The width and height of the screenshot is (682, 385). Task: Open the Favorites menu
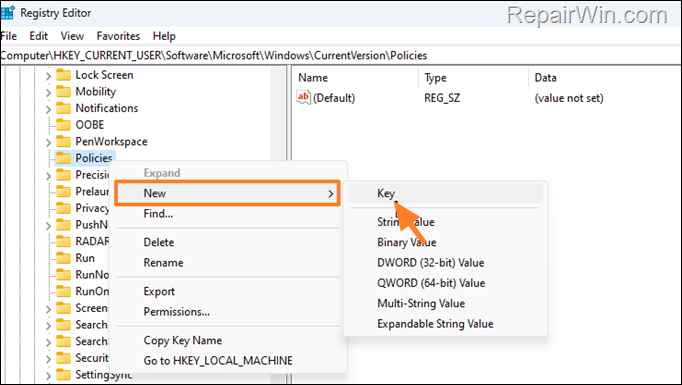point(118,36)
